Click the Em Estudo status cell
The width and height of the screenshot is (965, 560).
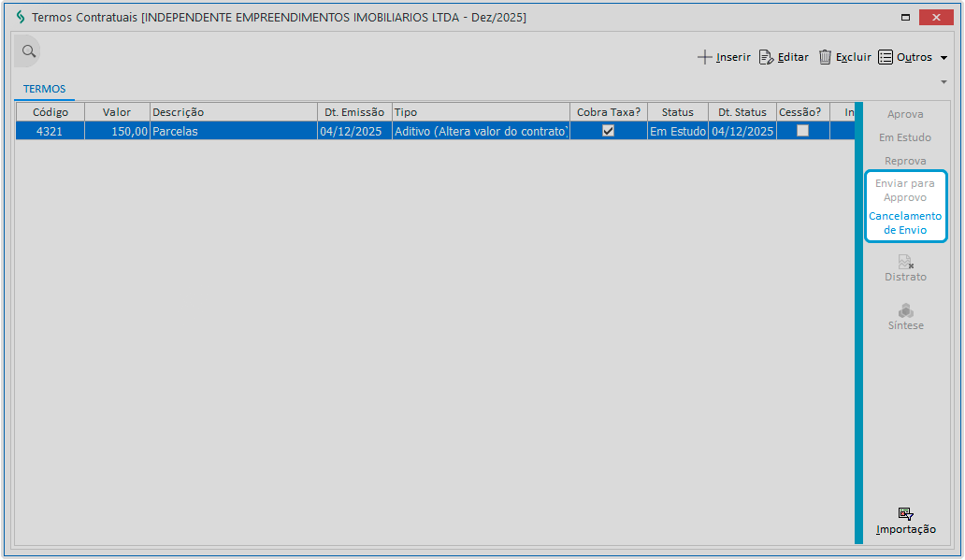click(678, 131)
